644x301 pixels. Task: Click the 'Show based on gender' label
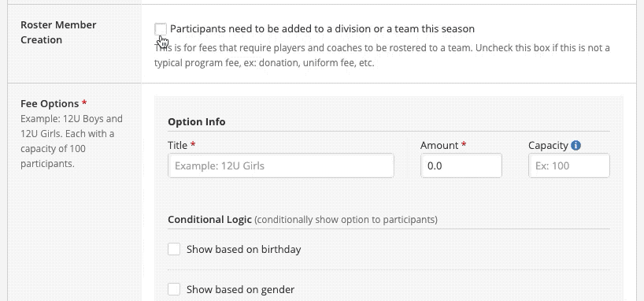click(240, 289)
